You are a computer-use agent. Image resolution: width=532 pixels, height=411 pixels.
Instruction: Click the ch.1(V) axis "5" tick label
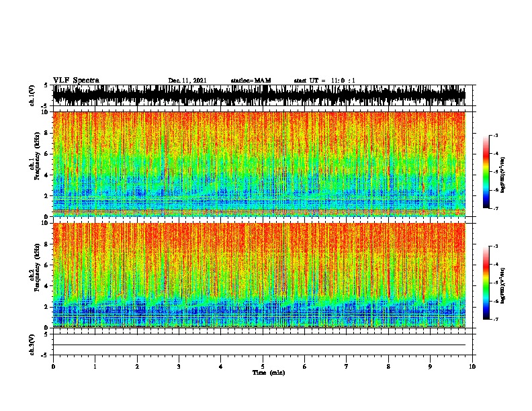pos(46,85)
